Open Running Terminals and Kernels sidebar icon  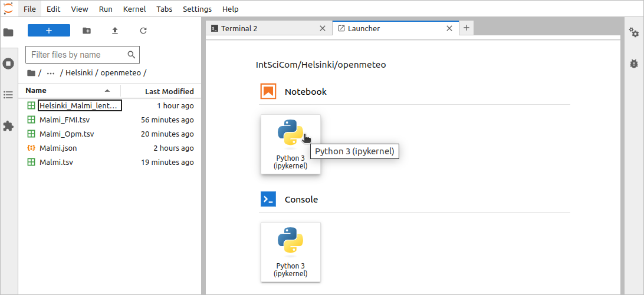click(x=8, y=64)
